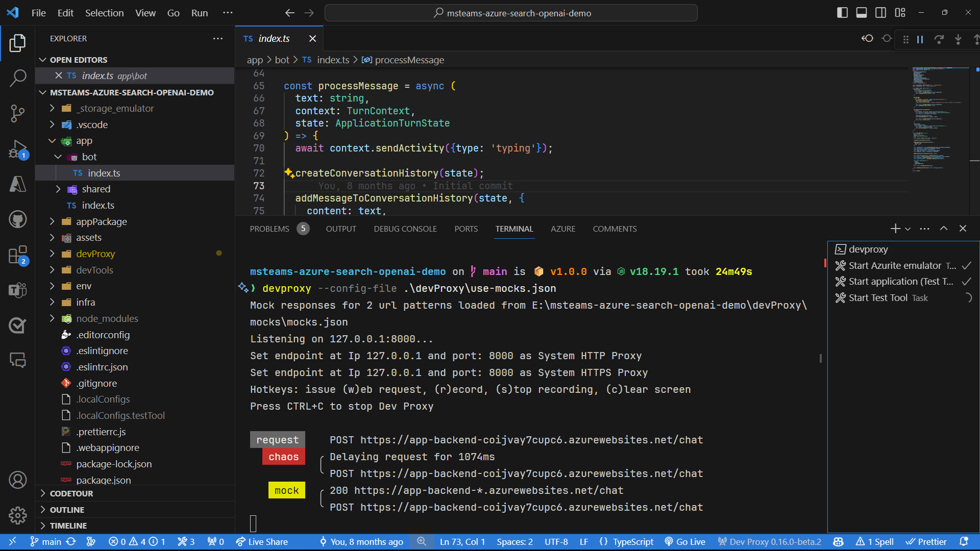Open the Azure view from the activity bar

18,184
